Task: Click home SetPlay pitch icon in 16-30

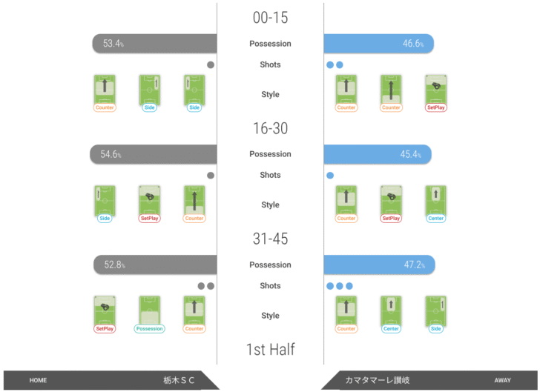Action: pyautogui.click(x=150, y=201)
